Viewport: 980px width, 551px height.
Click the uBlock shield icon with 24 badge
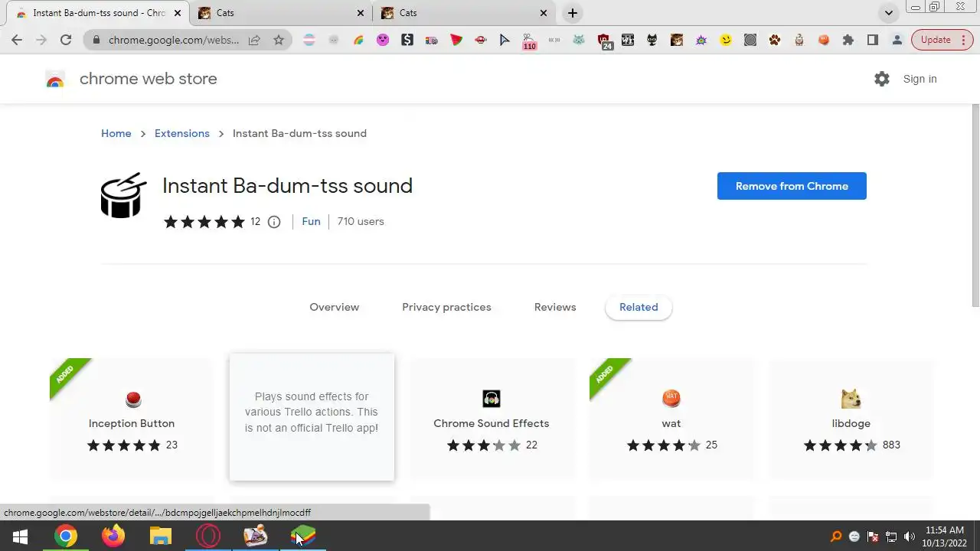(604, 41)
